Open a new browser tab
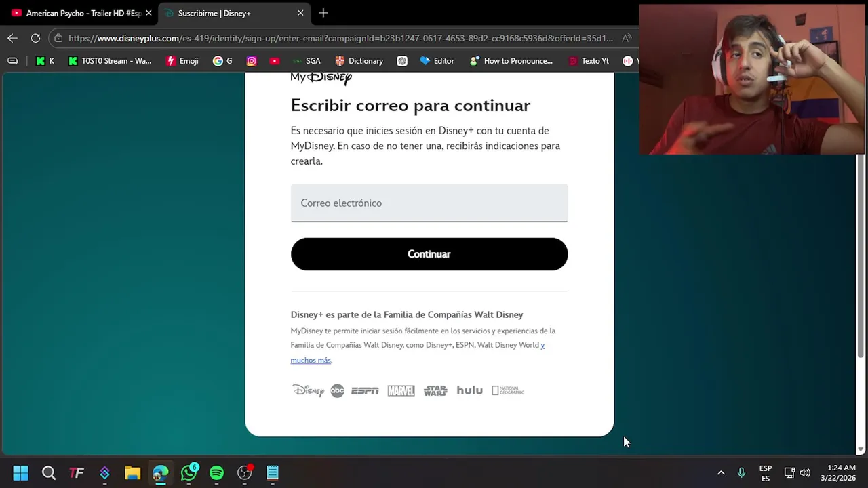 coord(323,13)
